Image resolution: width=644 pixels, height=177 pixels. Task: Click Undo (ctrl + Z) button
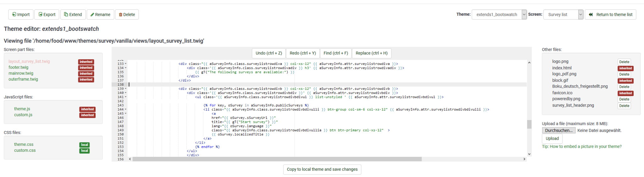(x=269, y=53)
